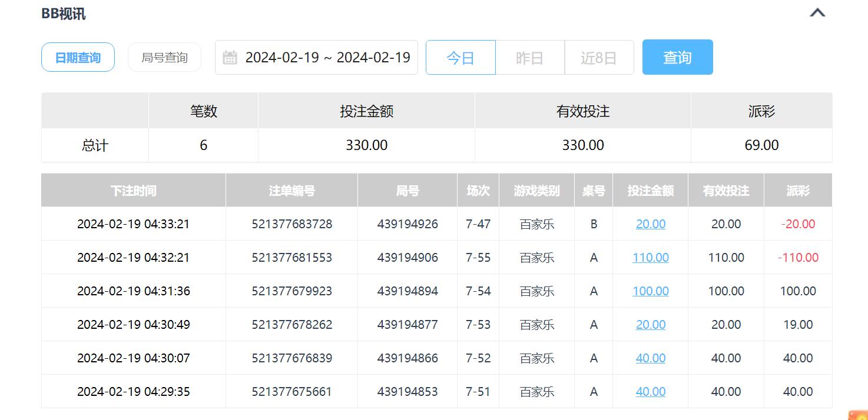Click bet order number 521377683728
Viewport: 868px width, 420px height.
pyautogui.click(x=291, y=224)
